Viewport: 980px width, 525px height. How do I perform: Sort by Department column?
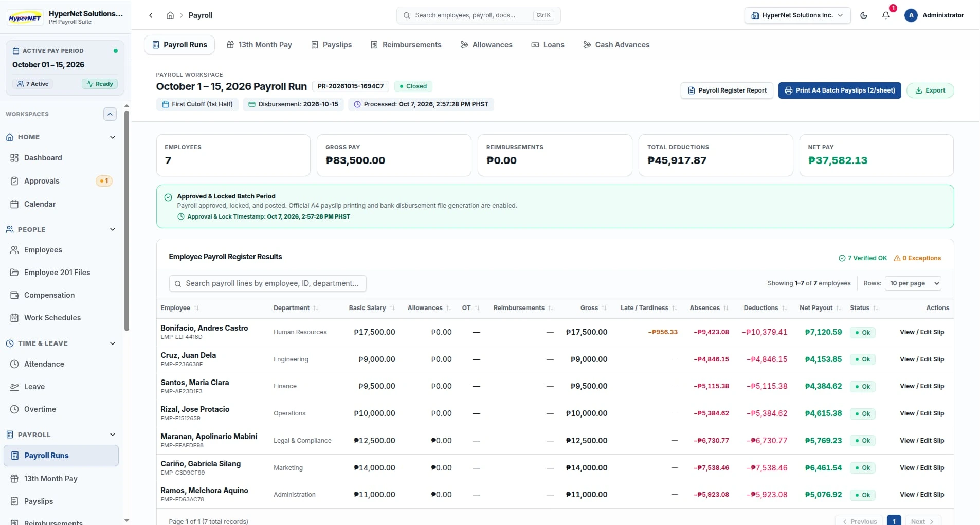(296, 308)
